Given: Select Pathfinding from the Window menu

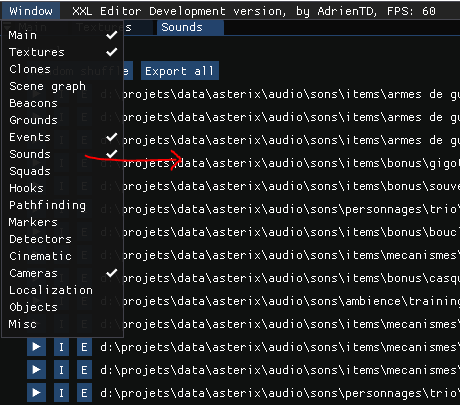Looking at the screenshot, I should click(63, 205).
